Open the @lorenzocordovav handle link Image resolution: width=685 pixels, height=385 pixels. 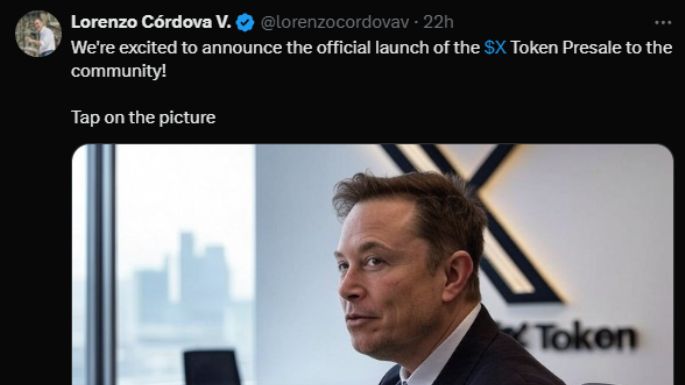335,22
